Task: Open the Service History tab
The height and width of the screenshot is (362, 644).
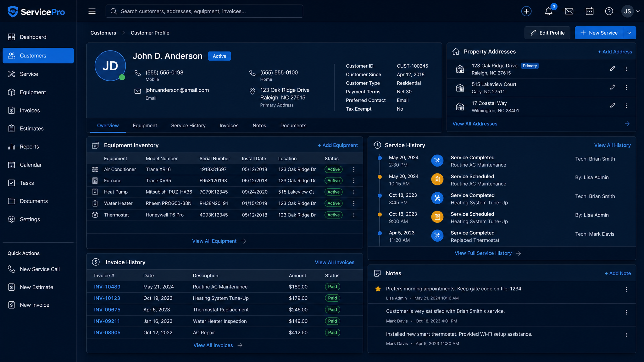Action: pyautogui.click(x=188, y=125)
